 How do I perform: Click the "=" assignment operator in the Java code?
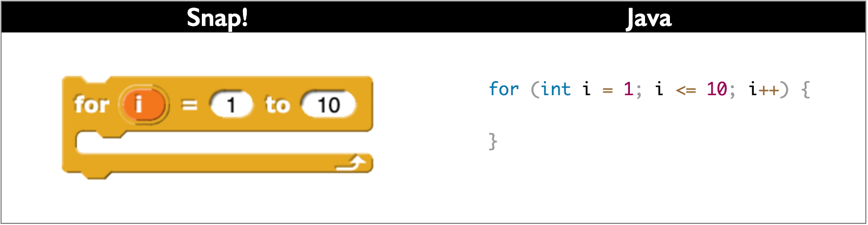[x=608, y=90]
